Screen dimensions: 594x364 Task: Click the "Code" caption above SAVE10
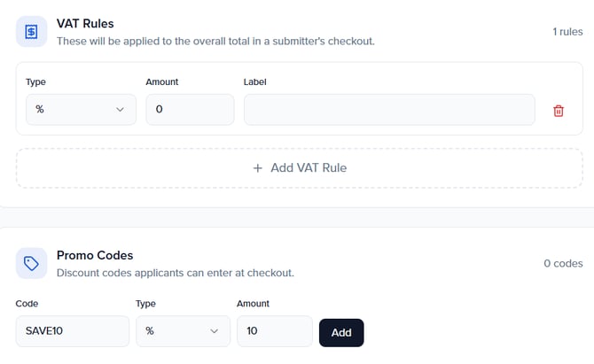27,304
